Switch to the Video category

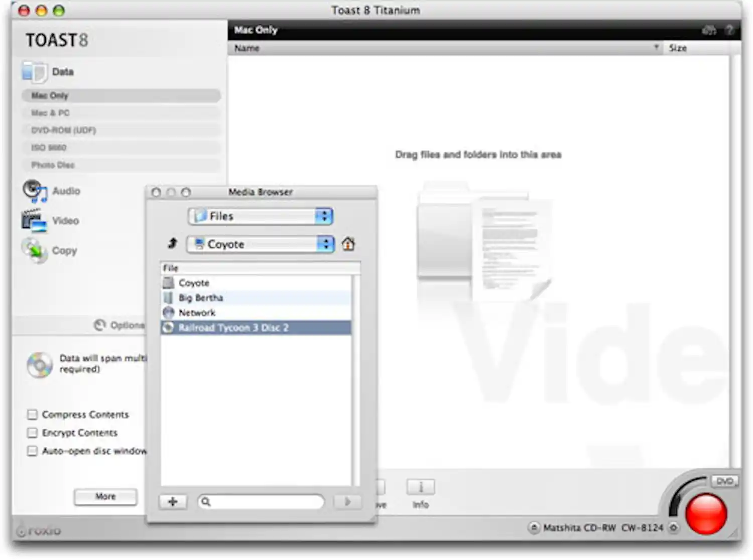coord(65,221)
